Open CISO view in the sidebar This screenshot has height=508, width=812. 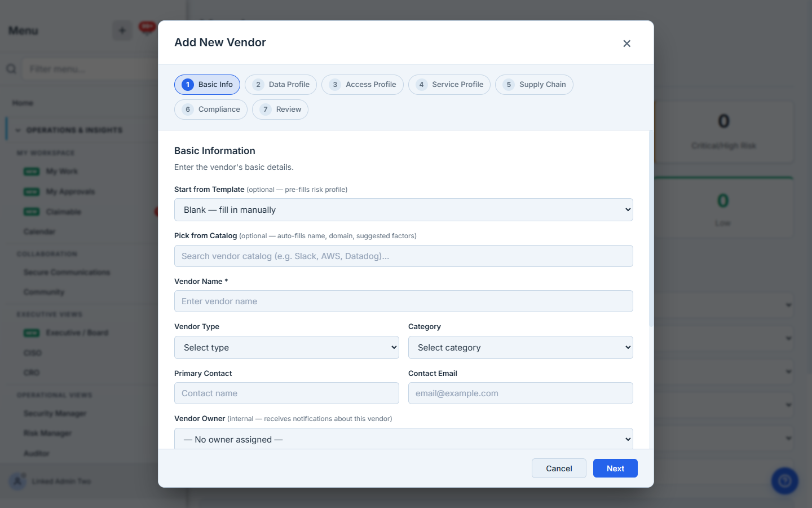pyautogui.click(x=33, y=353)
